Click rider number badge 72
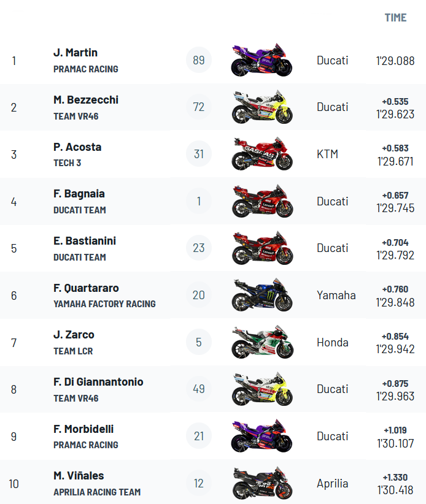426x504 pixels. 199,107
